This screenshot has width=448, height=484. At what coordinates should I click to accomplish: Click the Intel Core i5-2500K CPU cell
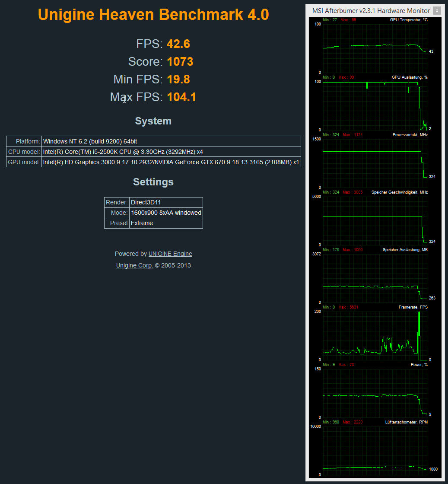click(x=171, y=152)
